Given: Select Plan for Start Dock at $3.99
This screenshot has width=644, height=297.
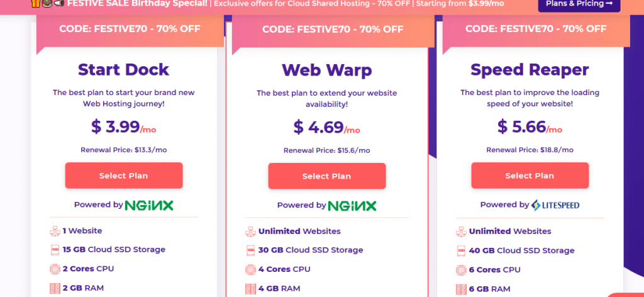Looking at the screenshot, I should (123, 176).
